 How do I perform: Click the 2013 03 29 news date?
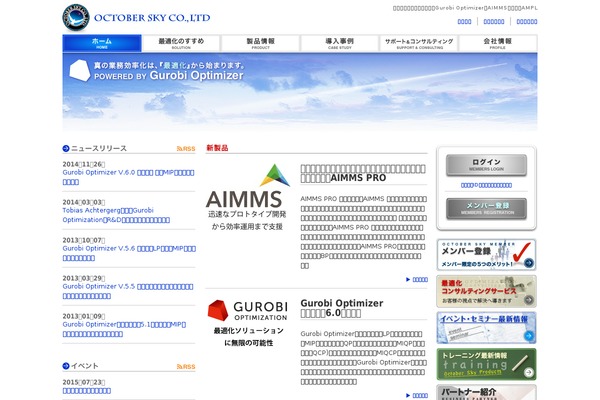pyautogui.click(x=84, y=278)
